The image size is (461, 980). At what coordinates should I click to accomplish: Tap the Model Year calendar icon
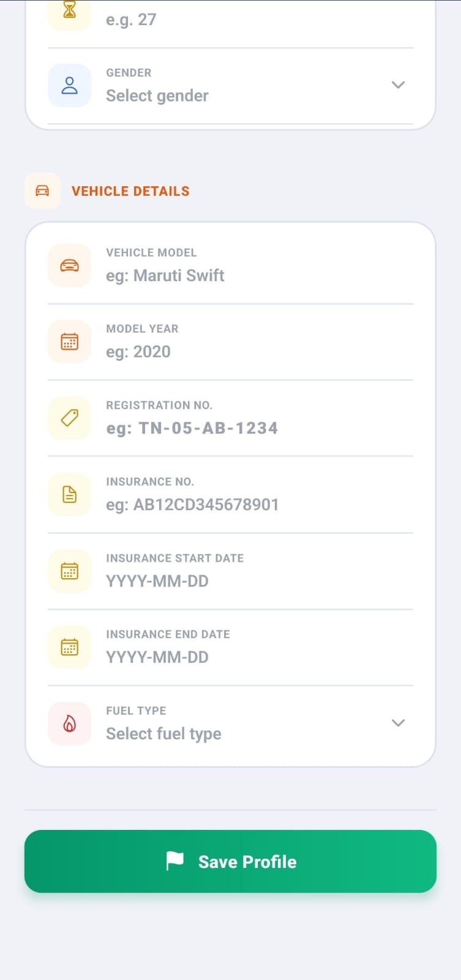pyautogui.click(x=70, y=342)
